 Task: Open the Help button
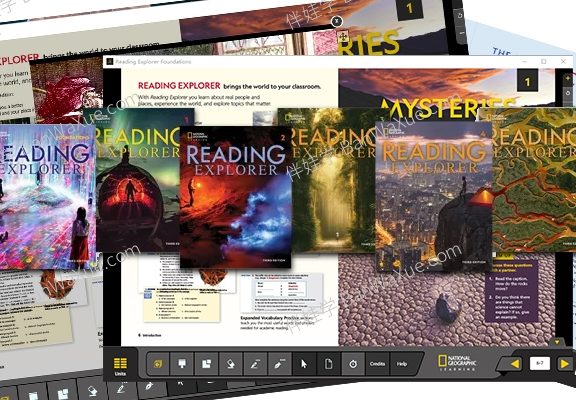coord(402,364)
